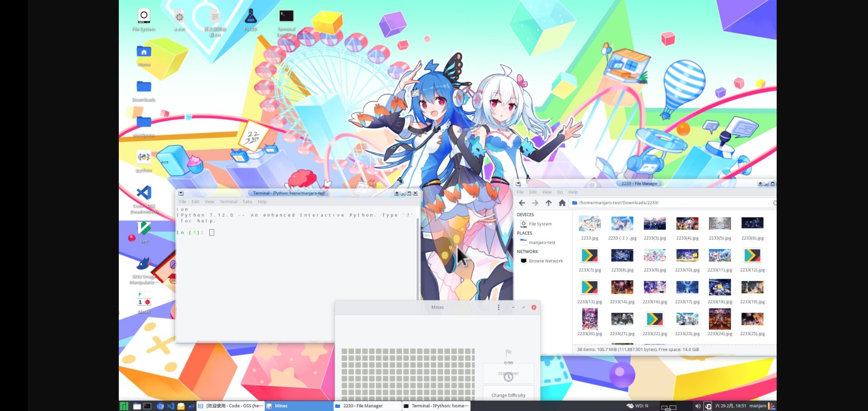Click the File Manager location path field
The height and width of the screenshot is (411, 868).
point(670,203)
